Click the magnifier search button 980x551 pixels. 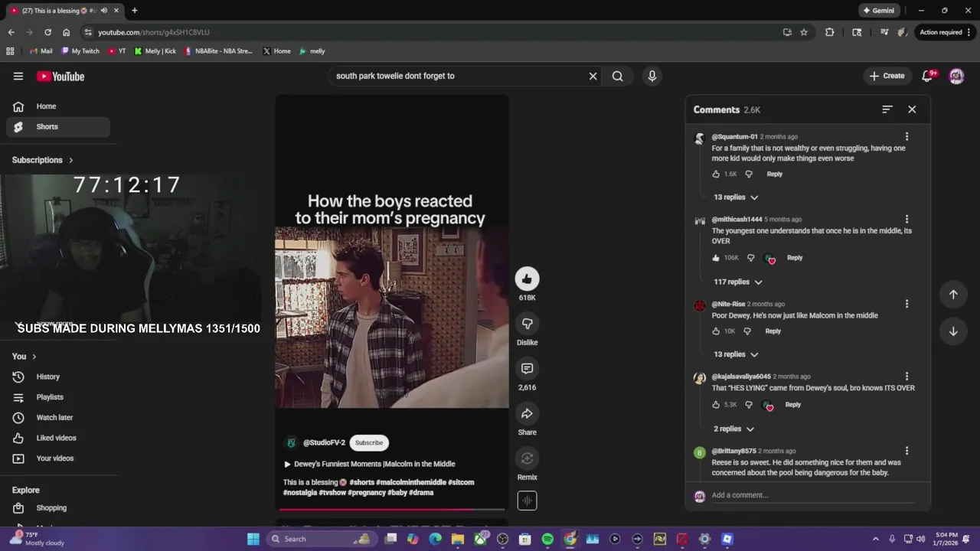tap(617, 76)
